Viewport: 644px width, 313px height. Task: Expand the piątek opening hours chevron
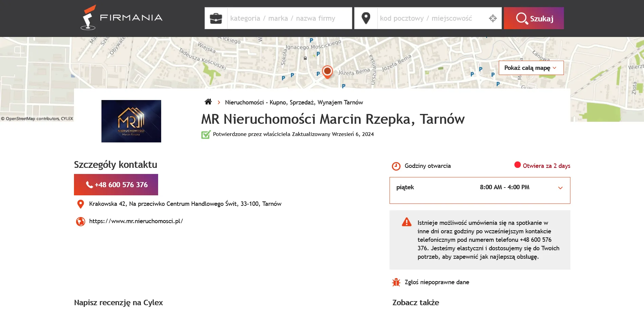(x=560, y=188)
